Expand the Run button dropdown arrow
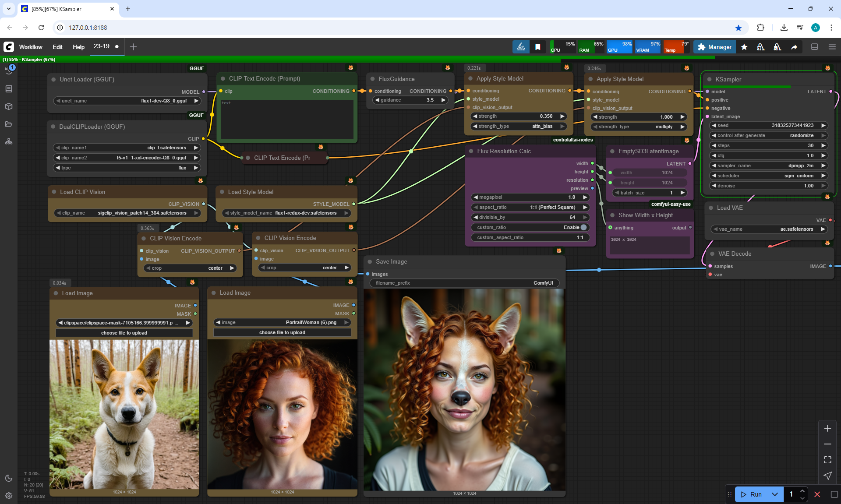 [774, 494]
